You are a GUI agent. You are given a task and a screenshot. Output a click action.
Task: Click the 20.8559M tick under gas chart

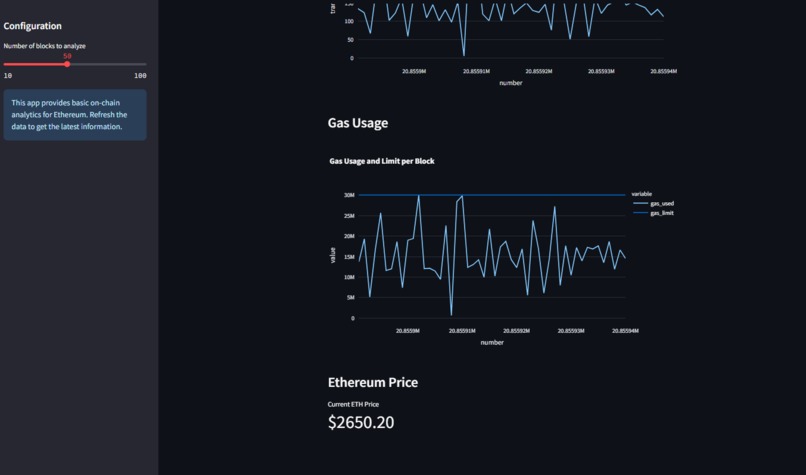[x=408, y=331]
